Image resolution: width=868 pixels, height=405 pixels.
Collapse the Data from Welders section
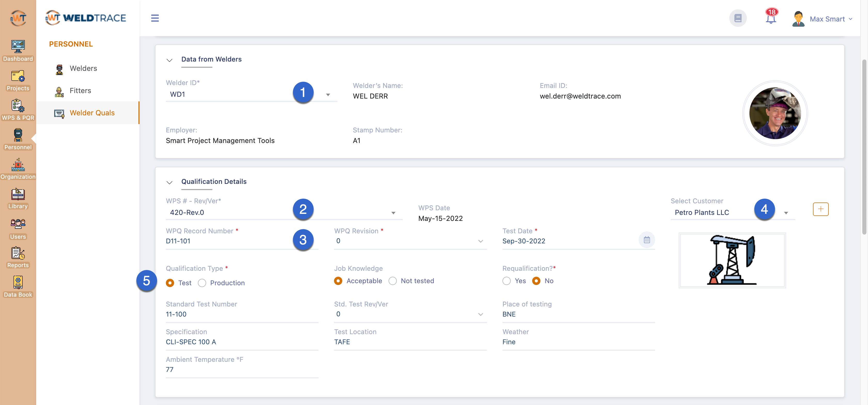(169, 60)
